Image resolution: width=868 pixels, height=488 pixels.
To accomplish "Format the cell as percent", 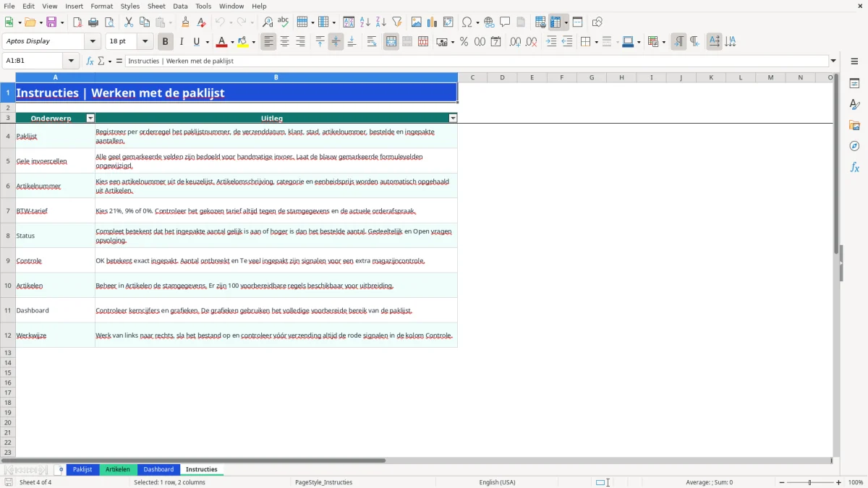I will pos(464,42).
